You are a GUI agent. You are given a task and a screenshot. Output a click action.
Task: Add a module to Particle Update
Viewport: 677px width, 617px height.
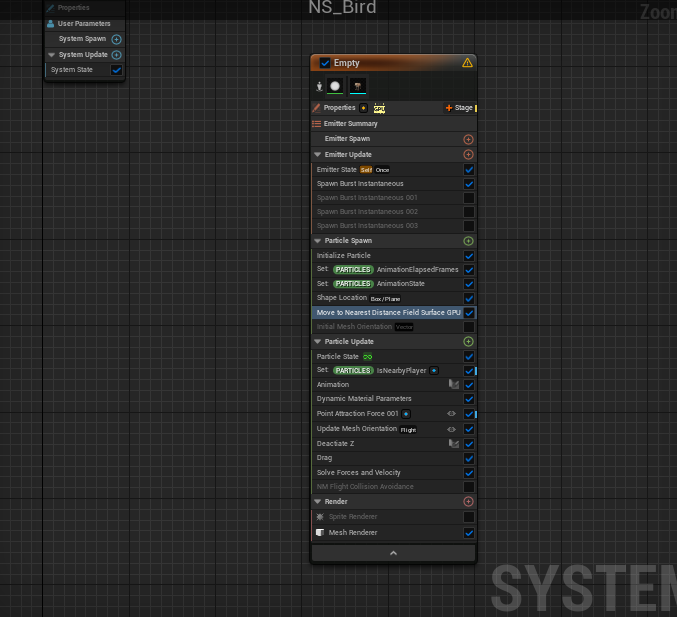468,342
